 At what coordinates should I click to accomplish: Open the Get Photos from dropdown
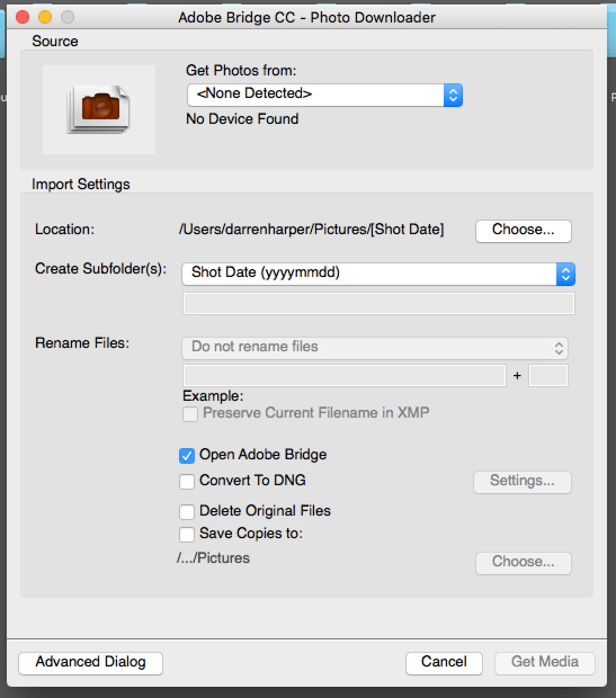point(325,95)
